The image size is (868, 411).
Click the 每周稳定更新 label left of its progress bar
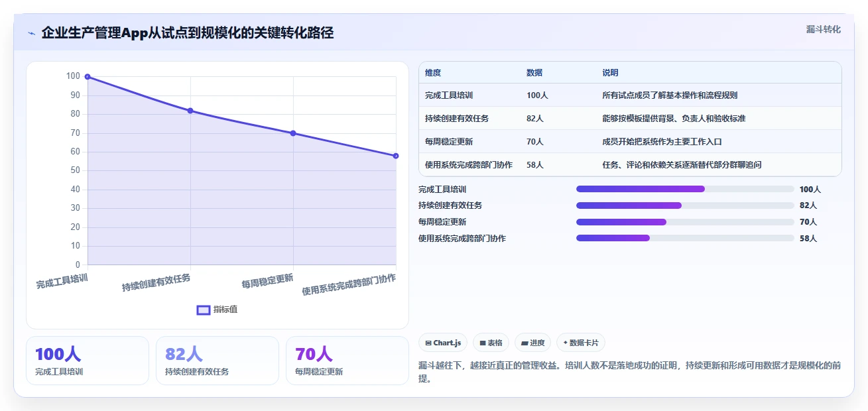point(442,222)
